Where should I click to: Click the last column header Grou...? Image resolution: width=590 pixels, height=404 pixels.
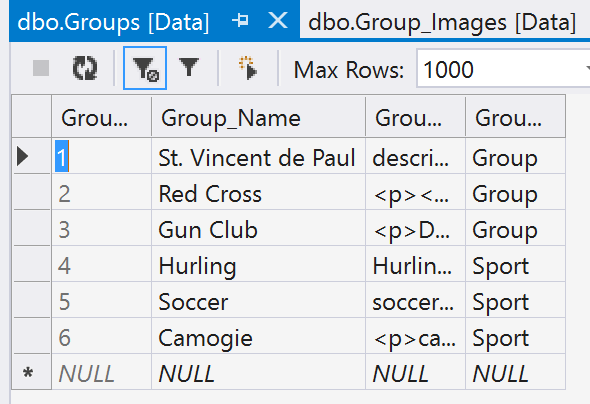pyautogui.click(x=515, y=118)
